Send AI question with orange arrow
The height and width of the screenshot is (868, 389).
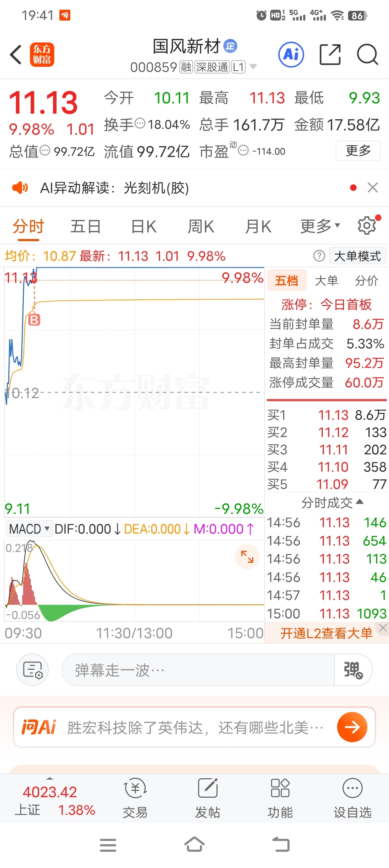point(352,727)
